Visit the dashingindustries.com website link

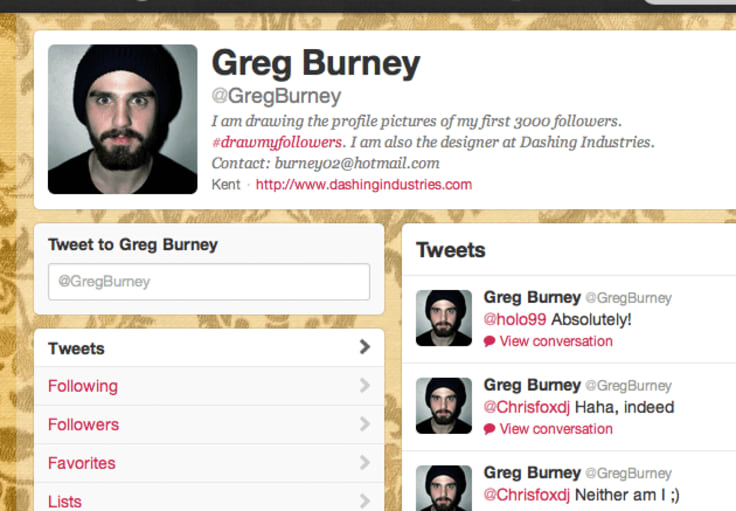[x=364, y=184]
